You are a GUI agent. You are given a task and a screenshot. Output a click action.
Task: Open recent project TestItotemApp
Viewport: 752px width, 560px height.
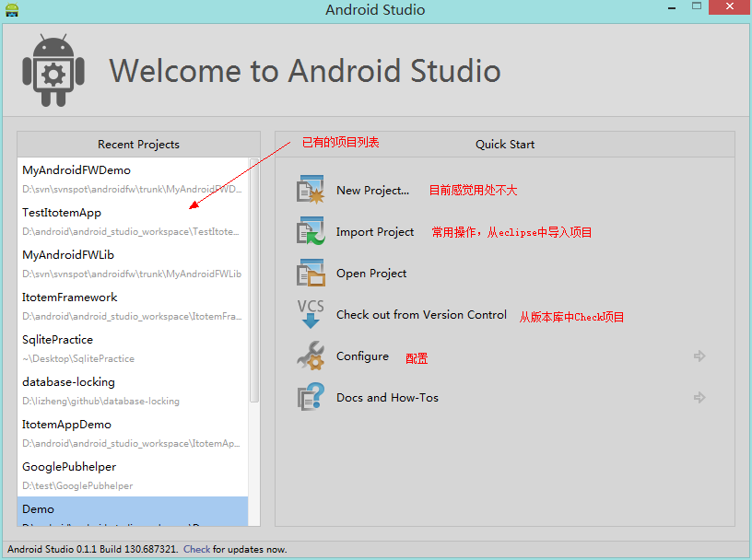(x=133, y=221)
